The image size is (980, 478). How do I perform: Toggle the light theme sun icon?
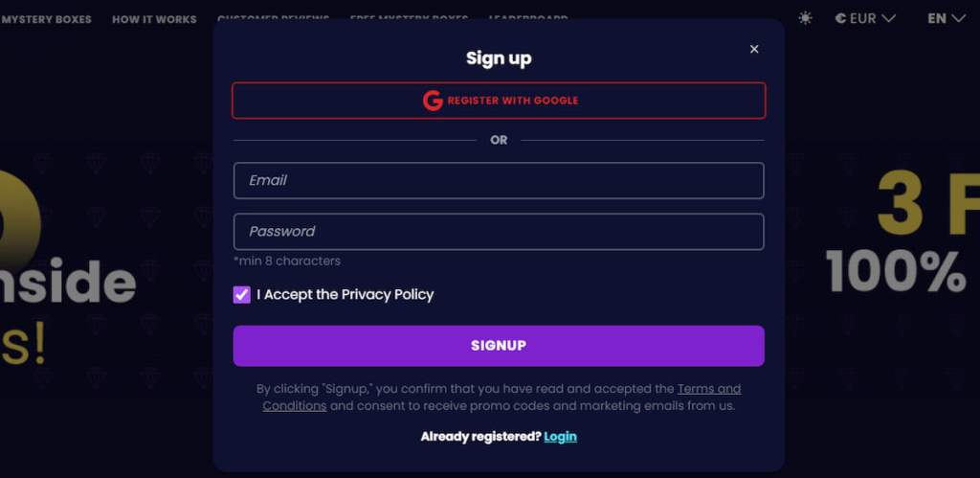(805, 18)
